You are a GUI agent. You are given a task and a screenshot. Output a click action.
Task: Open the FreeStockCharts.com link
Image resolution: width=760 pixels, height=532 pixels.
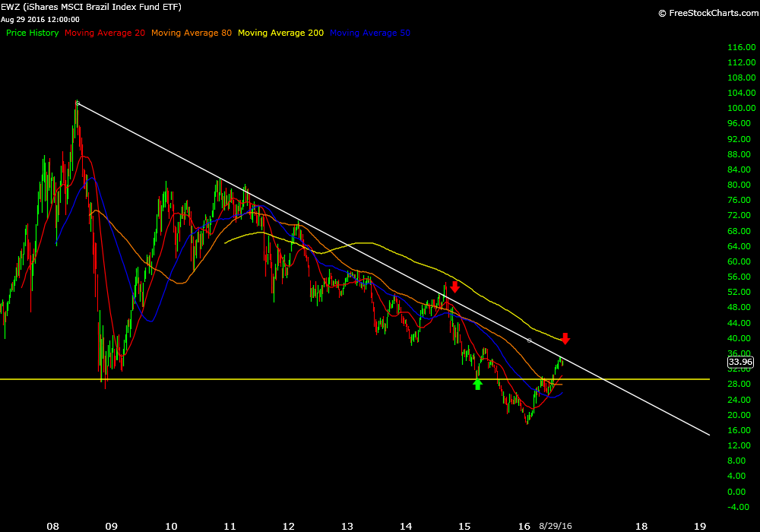[x=705, y=13]
